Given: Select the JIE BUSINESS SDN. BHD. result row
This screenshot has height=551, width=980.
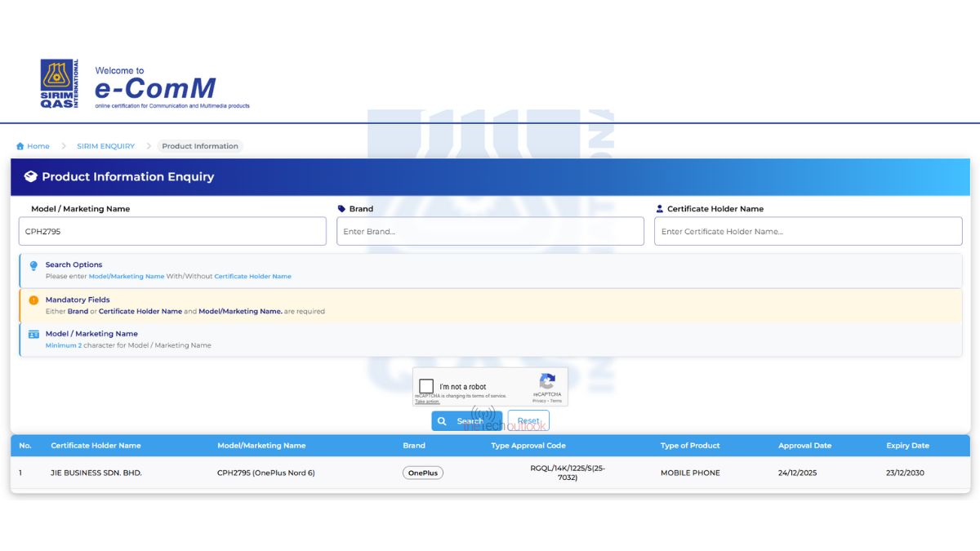Looking at the screenshot, I should [96, 473].
